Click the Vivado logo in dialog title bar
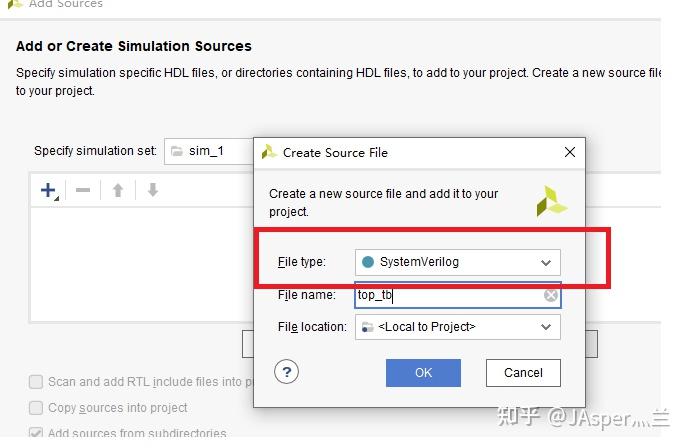Viewport: 687px width, 448px height. (x=269, y=152)
